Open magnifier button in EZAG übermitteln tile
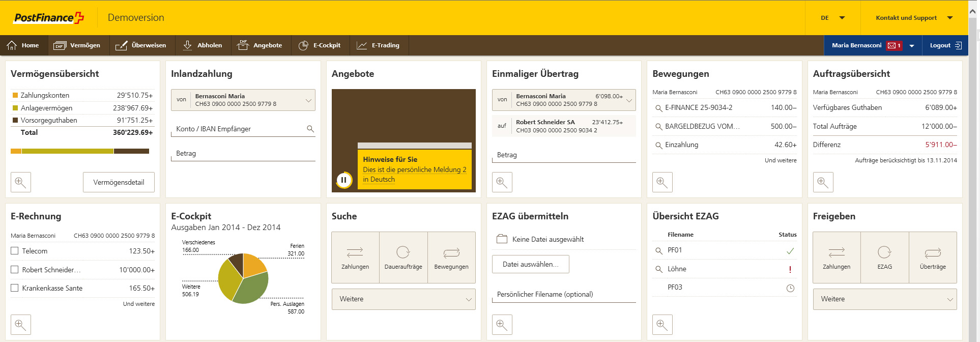The width and height of the screenshot is (980, 342). (x=502, y=325)
